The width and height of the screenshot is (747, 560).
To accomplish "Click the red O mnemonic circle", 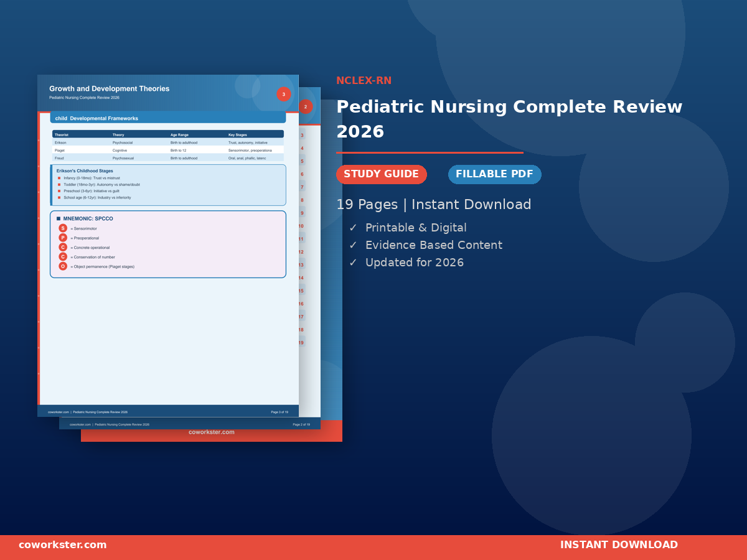I will 63,266.
